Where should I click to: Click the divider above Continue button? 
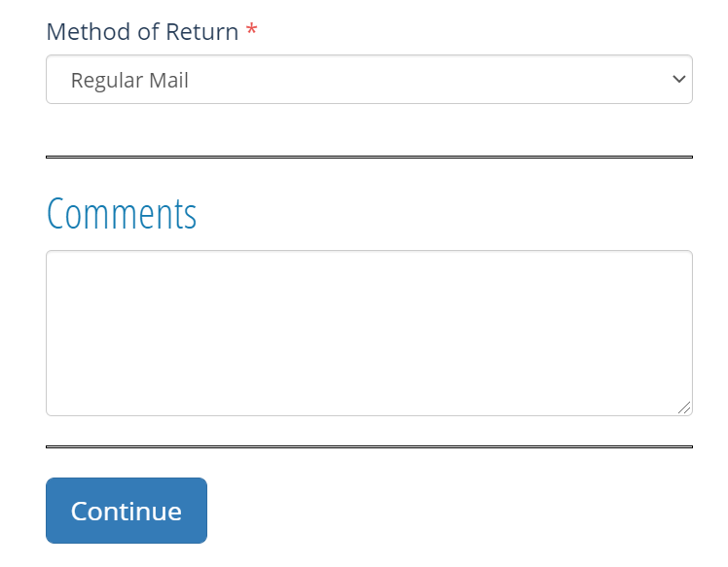click(369, 446)
